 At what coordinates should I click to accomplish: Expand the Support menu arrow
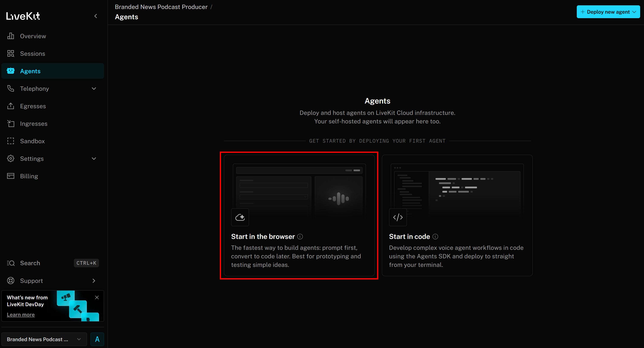pos(94,281)
